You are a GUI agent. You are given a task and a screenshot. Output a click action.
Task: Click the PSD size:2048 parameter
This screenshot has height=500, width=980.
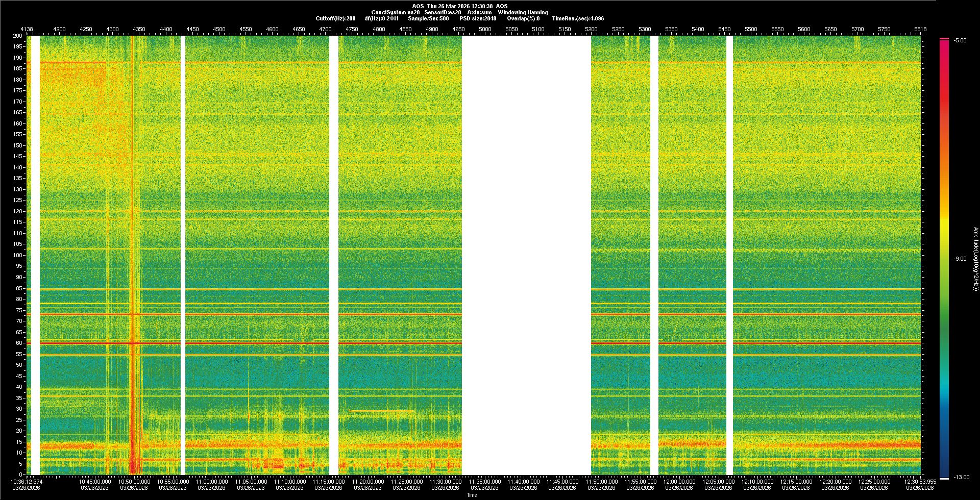(478, 19)
